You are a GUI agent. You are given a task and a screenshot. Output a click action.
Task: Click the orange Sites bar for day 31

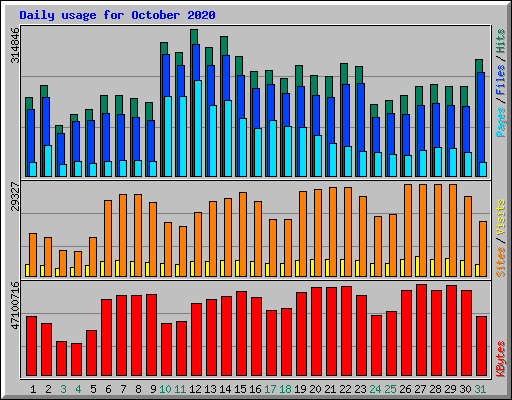pos(483,249)
